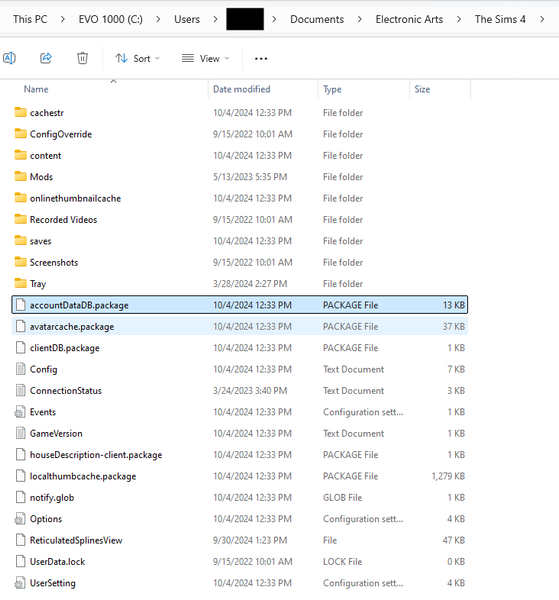The width and height of the screenshot is (559, 600).
Task: Select the Tray folder icon
Action: click(x=21, y=283)
